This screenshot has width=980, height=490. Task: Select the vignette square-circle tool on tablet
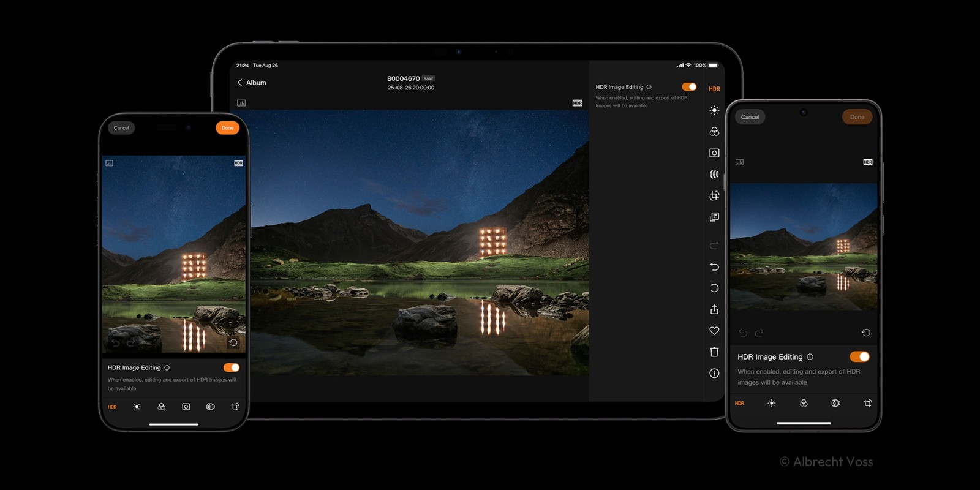click(714, 153)
